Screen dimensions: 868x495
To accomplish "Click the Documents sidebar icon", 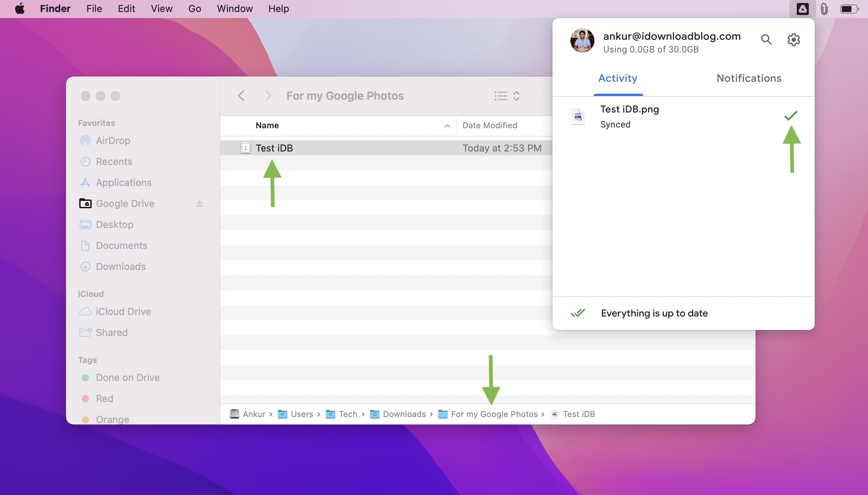I will (85, 246).
